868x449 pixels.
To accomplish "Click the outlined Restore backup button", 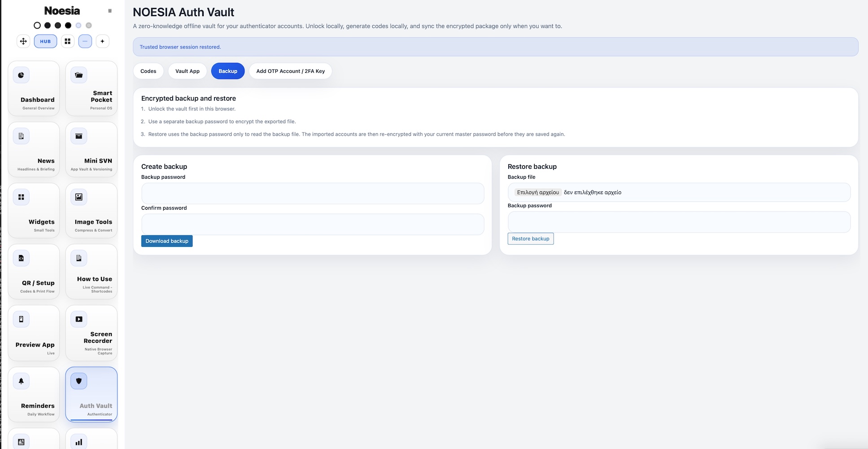I will [x=531, y=239].
